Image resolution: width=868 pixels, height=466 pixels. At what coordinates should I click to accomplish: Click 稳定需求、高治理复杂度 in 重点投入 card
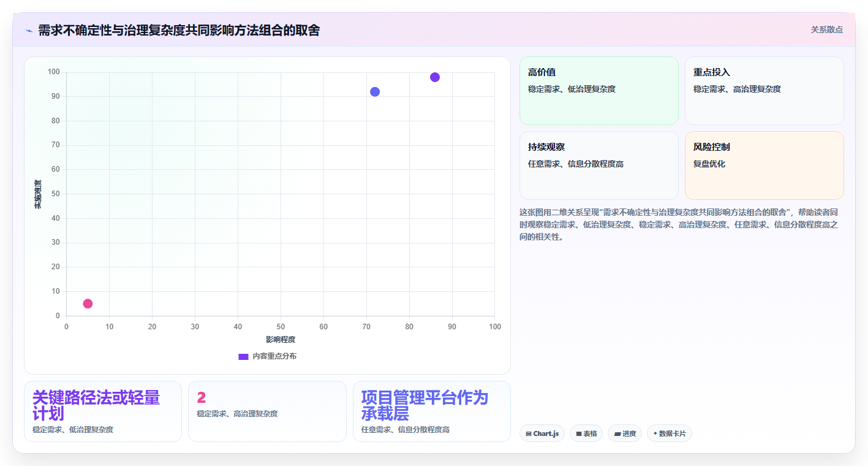click(737, 90)
